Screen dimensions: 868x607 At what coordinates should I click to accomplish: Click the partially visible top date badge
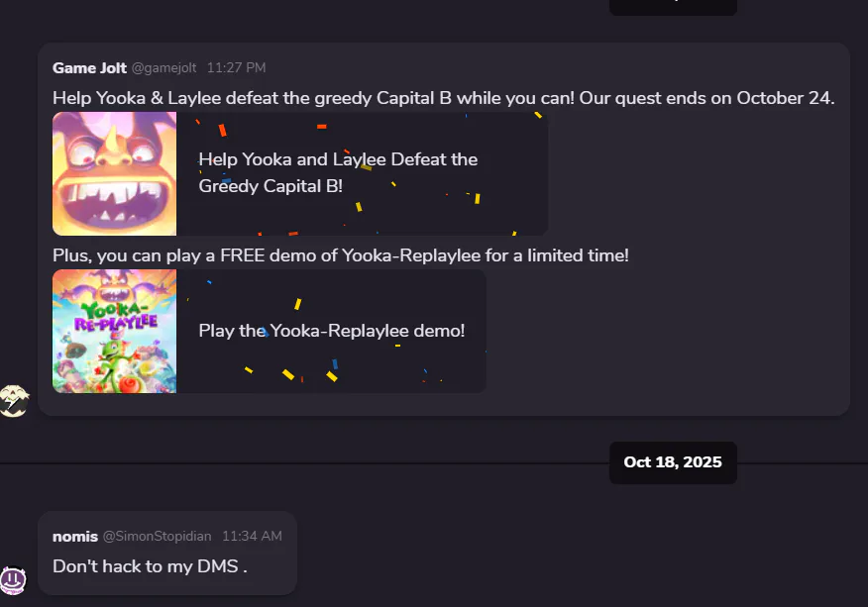tap(673, 6)
